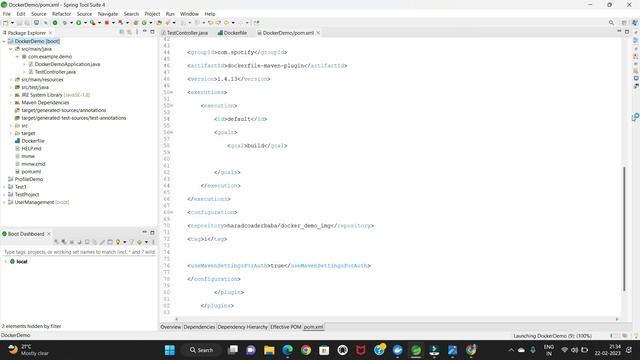Select TestController.java in Package Explorer
This screenshot has height=360, width=640.
55,72
